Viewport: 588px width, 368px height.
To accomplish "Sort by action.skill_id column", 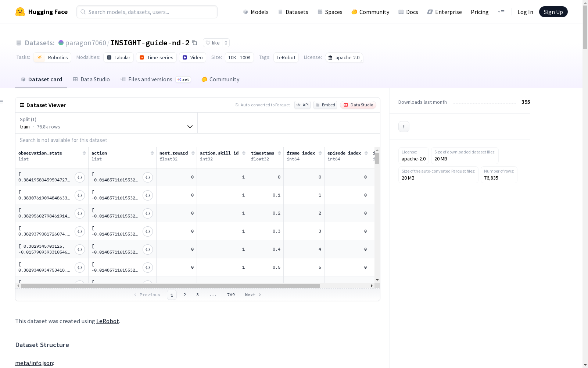I will coord(244,153).
